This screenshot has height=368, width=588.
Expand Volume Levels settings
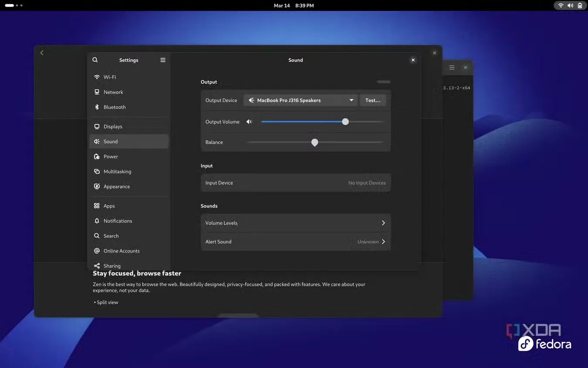point(296,223)
